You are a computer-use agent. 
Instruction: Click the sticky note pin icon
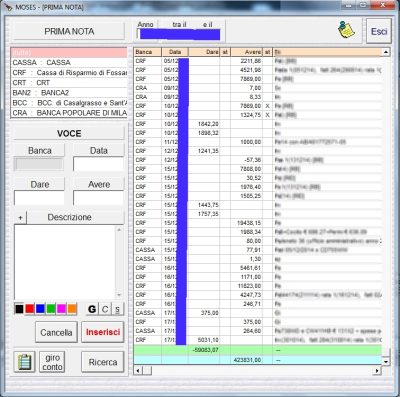(x=346, y=30)
